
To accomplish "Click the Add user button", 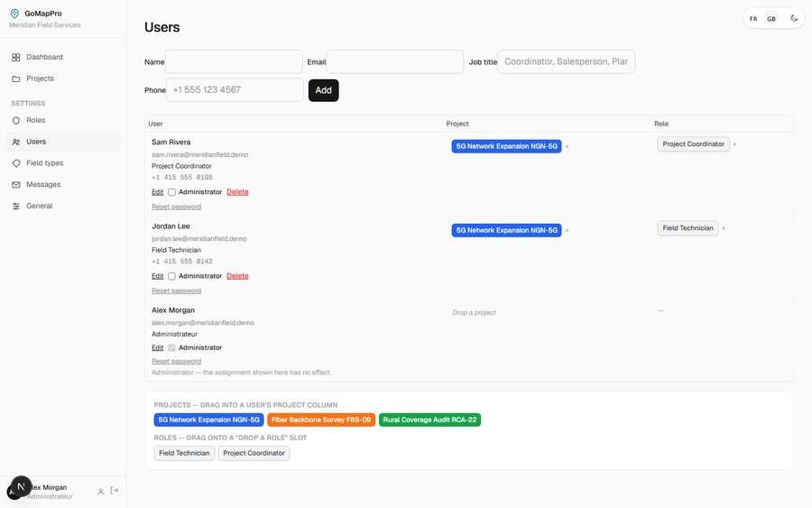I will click(x=324, y=90).
